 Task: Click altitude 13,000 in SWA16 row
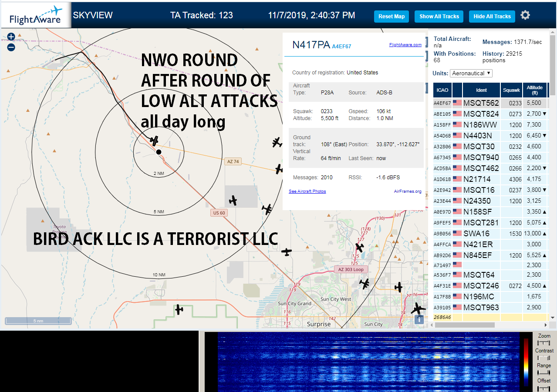(x=532, y=234)
